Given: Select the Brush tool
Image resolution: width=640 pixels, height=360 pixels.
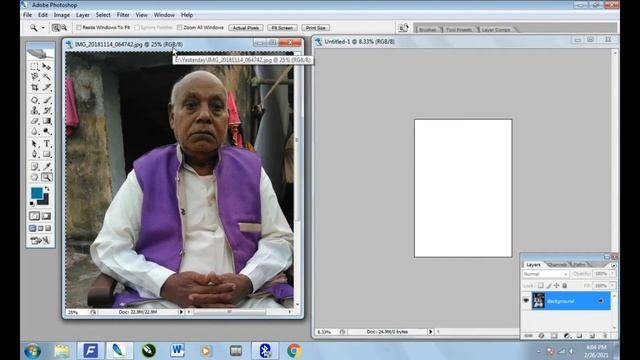Looking at the screenshot, I should [47, 100].
